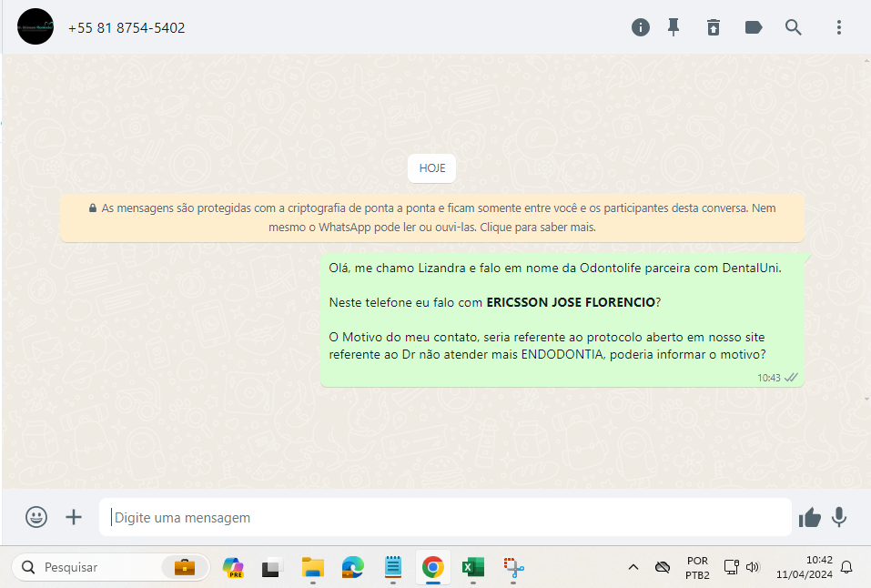Expand the hidden system tray icons

pos(633,567)
